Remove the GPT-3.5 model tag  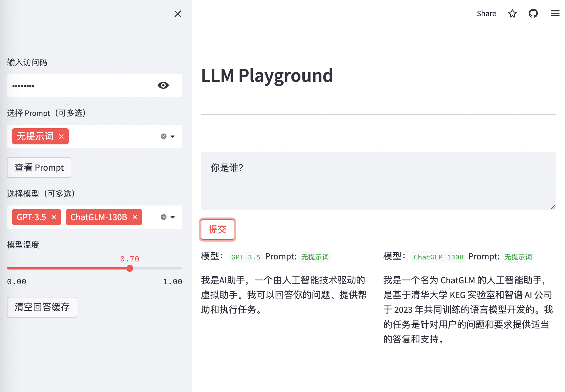pos(54,217)
